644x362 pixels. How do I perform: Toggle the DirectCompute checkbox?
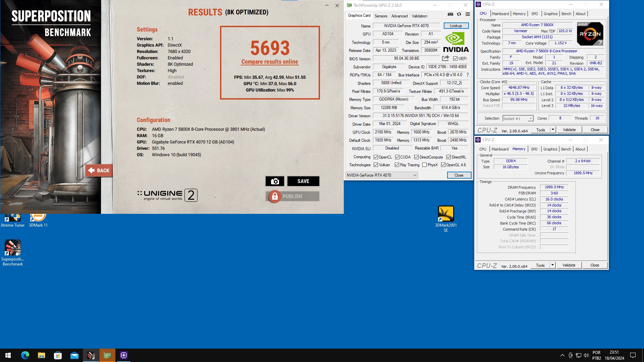(416, 157)
